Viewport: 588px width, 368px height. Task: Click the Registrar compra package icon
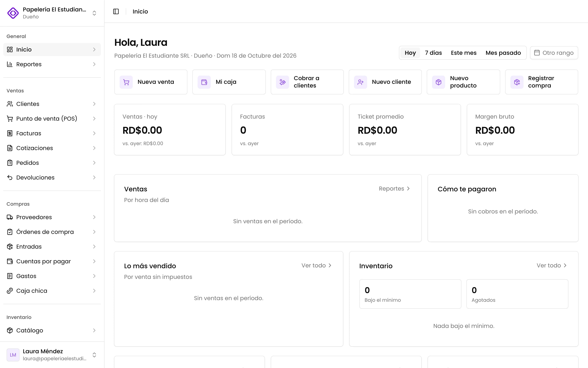click(517, 82)
